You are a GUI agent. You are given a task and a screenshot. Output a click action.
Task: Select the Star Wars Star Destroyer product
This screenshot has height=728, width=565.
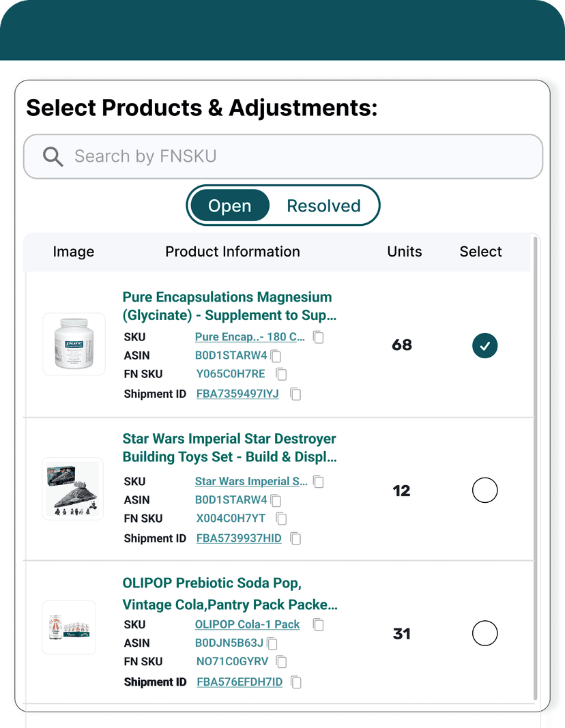485,490
